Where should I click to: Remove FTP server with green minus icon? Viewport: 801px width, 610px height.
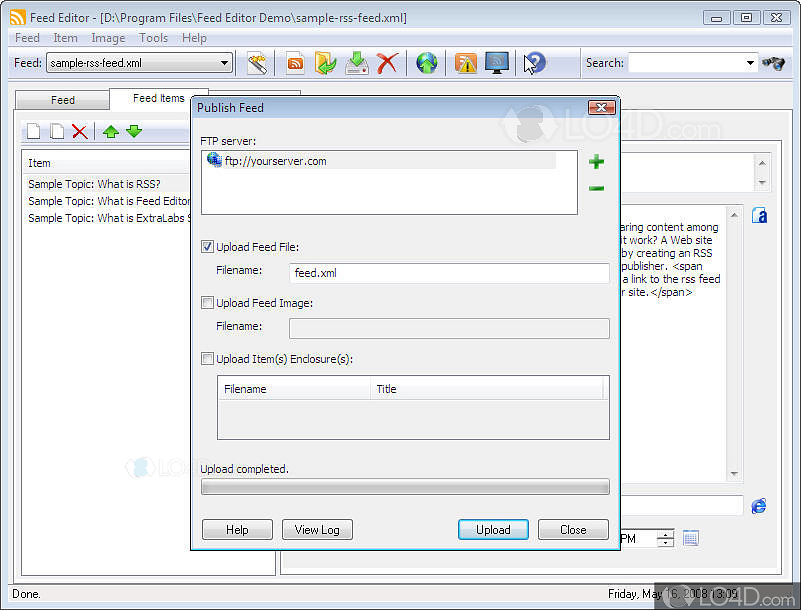(x=596, y=188)
